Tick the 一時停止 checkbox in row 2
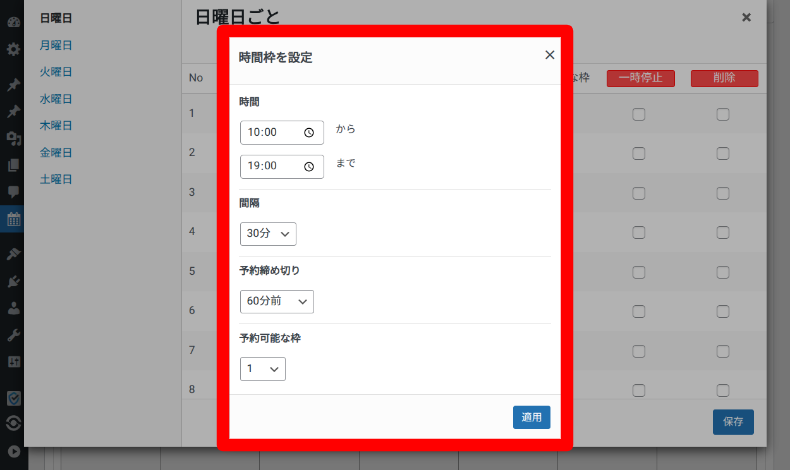 639,153
